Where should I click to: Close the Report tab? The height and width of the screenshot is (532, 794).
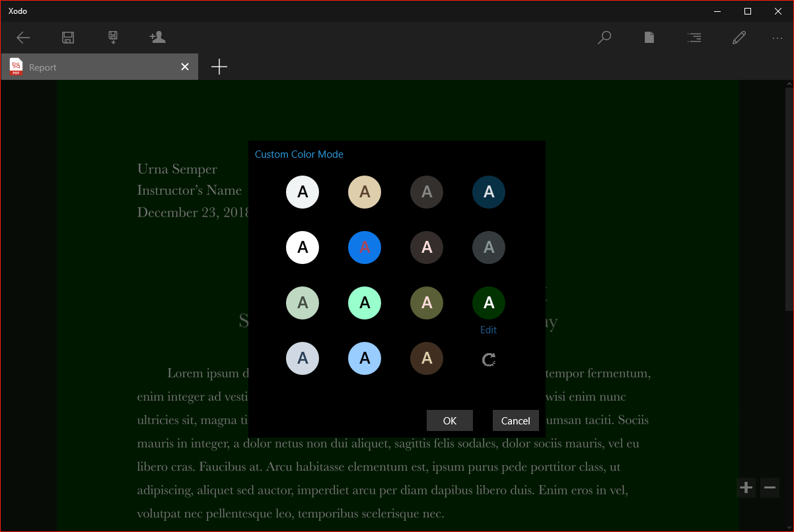(185, 67)
